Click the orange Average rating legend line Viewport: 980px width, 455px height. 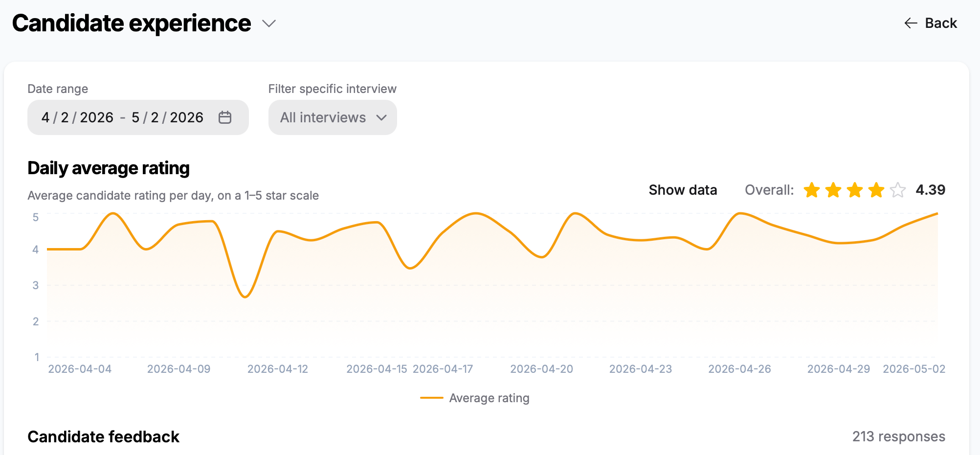(x=431, y=398)
